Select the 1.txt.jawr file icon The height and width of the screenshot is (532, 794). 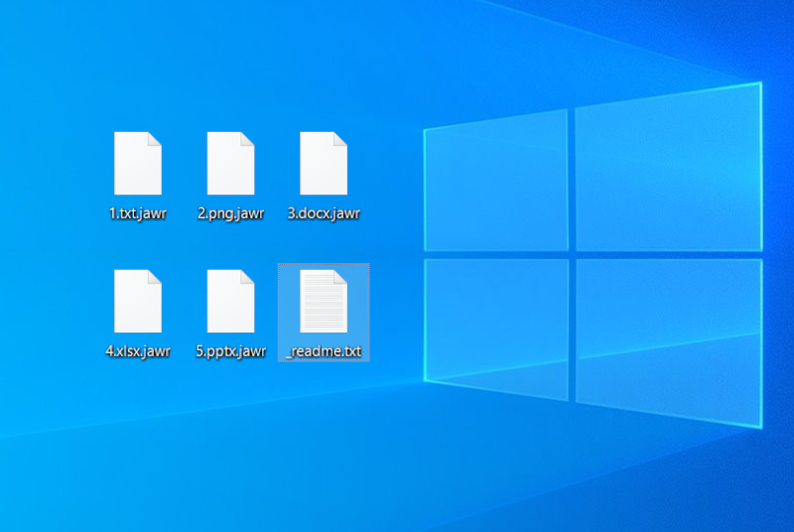tap(138, 163)
